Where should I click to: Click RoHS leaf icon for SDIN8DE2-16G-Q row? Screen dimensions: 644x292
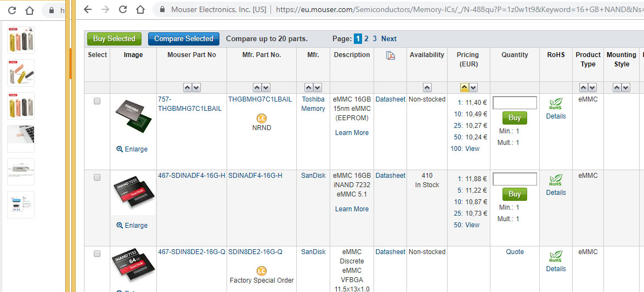tap(556, 256)
